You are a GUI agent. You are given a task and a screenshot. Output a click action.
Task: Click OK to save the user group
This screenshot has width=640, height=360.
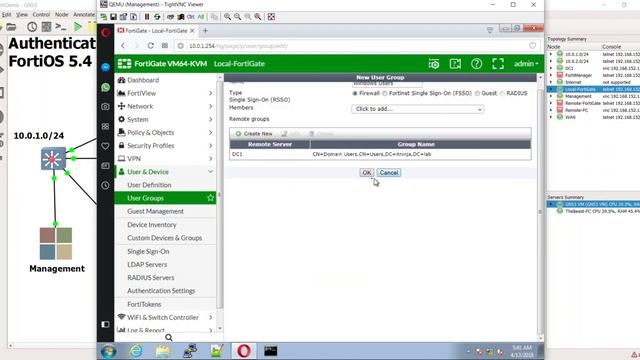(x=367, y=173)
